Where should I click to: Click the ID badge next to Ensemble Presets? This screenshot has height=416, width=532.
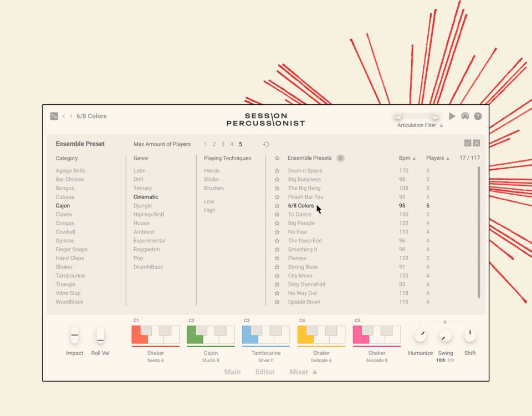[340, 158]
